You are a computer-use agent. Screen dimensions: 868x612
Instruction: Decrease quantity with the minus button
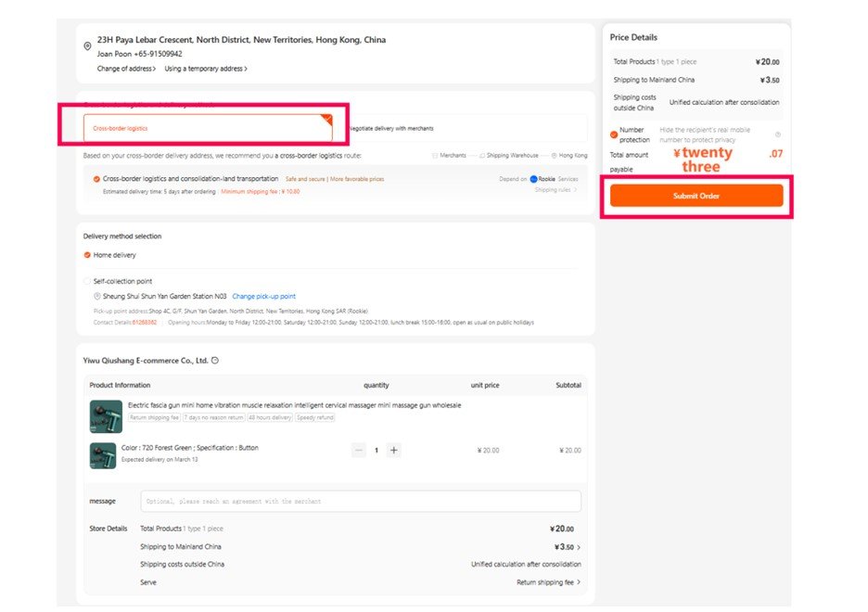[x=359, y=451]
